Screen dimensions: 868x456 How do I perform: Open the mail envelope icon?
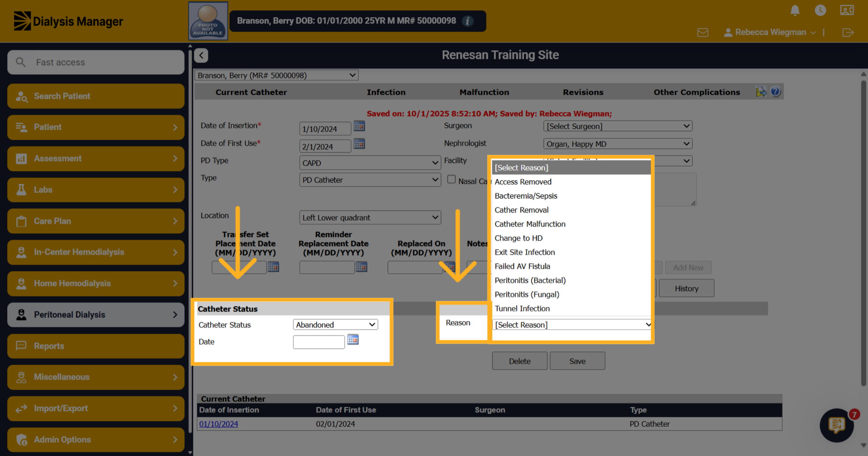tap(702, 33)
